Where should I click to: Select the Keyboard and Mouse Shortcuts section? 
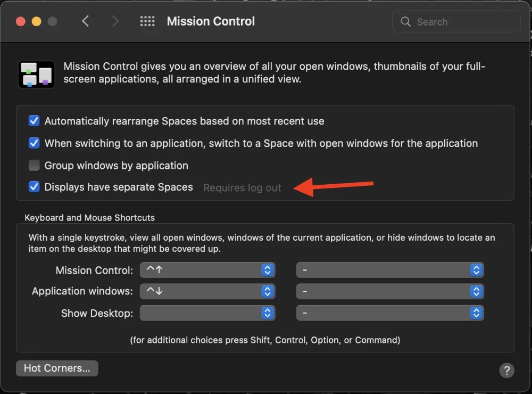click(89, 218)
